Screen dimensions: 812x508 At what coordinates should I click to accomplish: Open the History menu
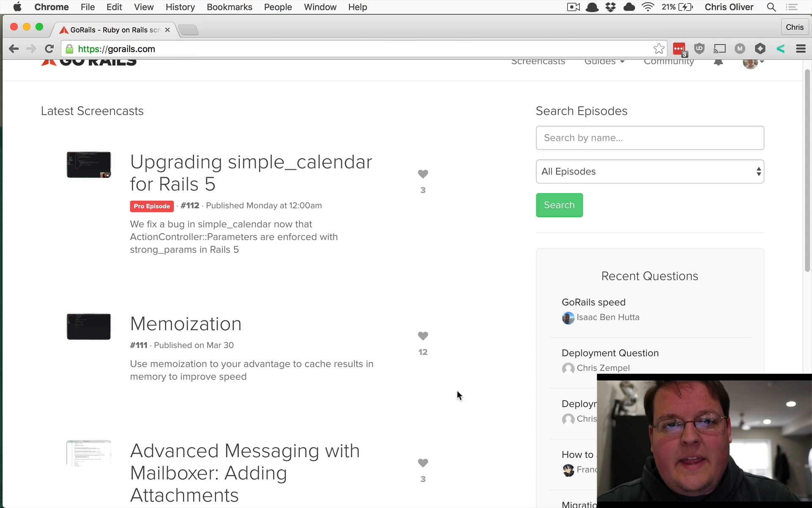click(x=180, y=7)
